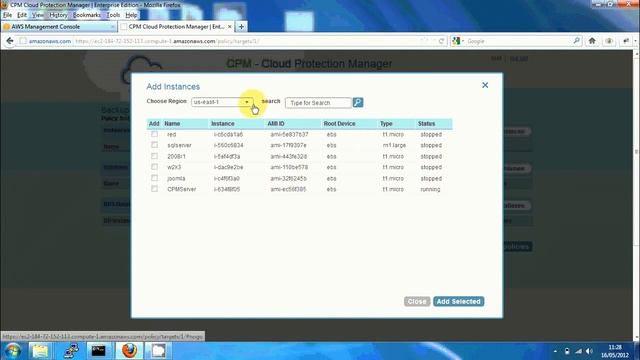The image size is (640, 360).
Task: Open the Firefox home page icon
Action: pyautogui.click(x=592, y=41)
